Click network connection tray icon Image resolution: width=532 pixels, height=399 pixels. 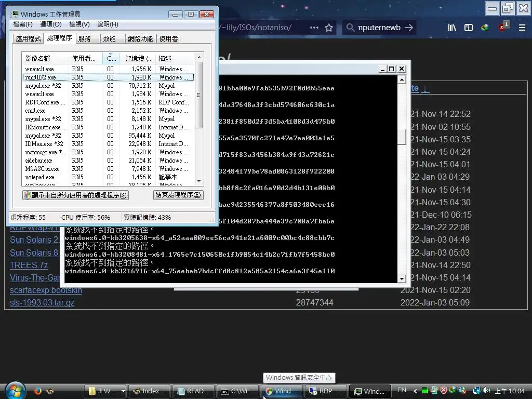click(x=477, y=391)
